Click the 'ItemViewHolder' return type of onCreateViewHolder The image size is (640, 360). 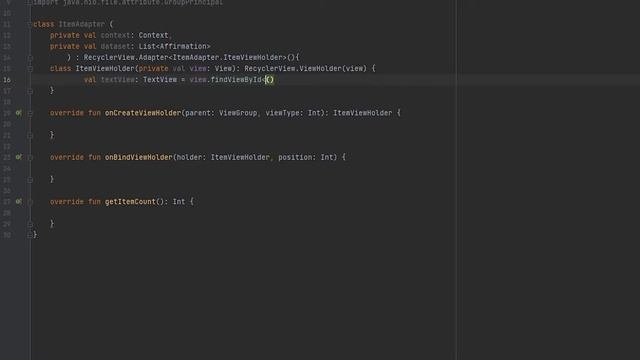[x=362, y=113]
